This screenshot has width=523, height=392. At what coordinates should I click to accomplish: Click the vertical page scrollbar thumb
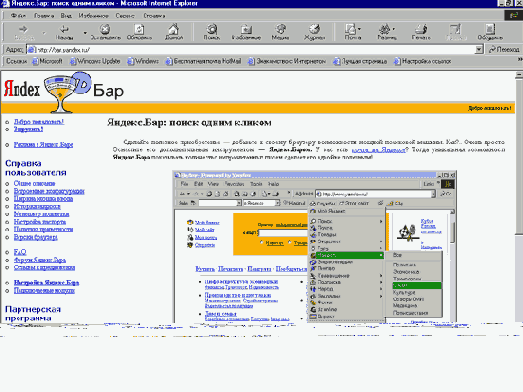[x=519, y=156]
